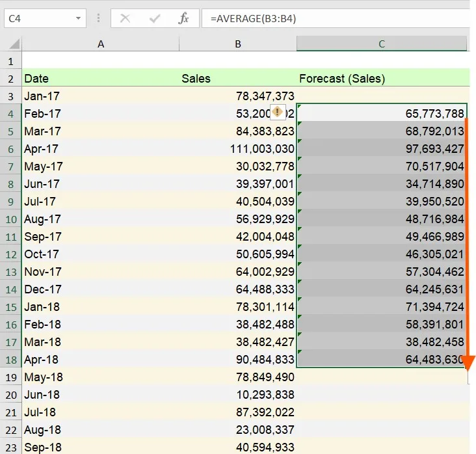Click sales value 64,002,929
Image resolution: width=476 pixels, height=454 pixels.
pos(265,272)
